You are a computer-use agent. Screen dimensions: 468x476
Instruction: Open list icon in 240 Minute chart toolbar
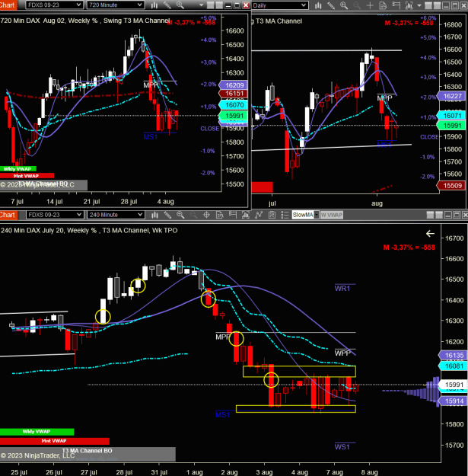(285, 215)
